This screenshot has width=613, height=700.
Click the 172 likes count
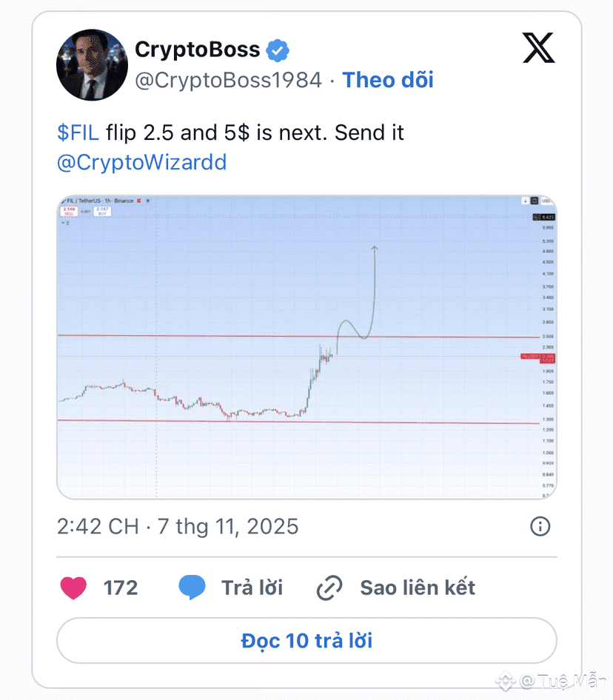tap(121, 588)
